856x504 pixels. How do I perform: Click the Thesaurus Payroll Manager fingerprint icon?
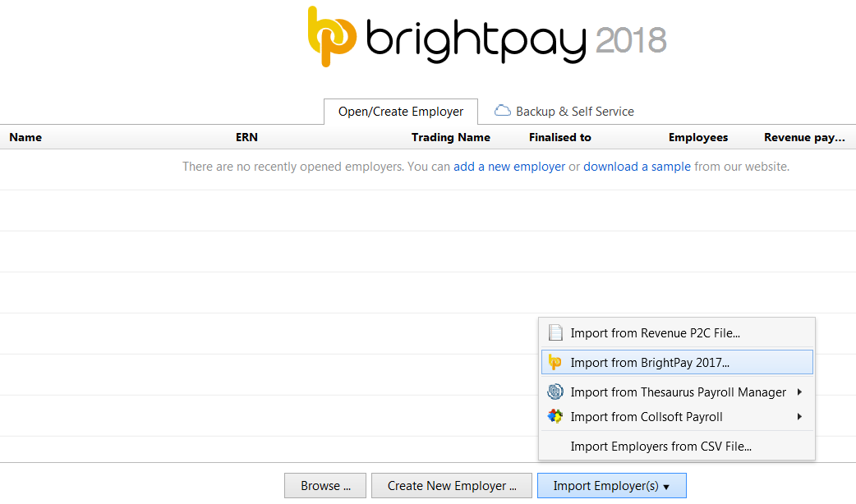point(555,392)
